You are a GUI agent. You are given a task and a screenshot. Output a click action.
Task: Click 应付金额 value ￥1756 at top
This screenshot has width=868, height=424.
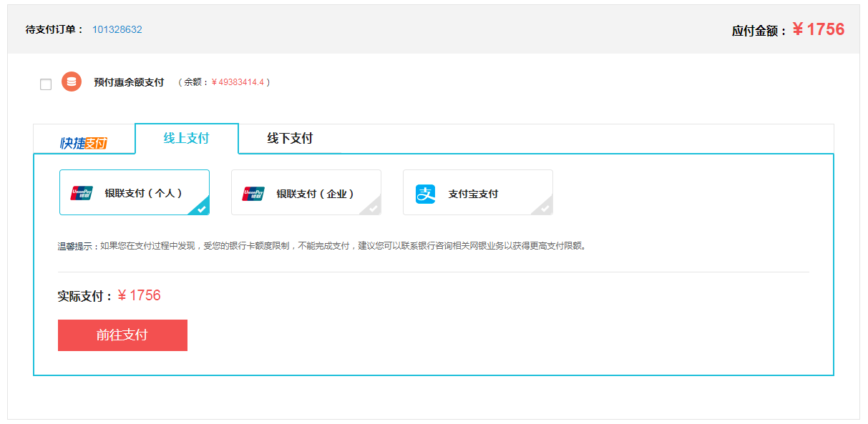[x=819, y=29]
